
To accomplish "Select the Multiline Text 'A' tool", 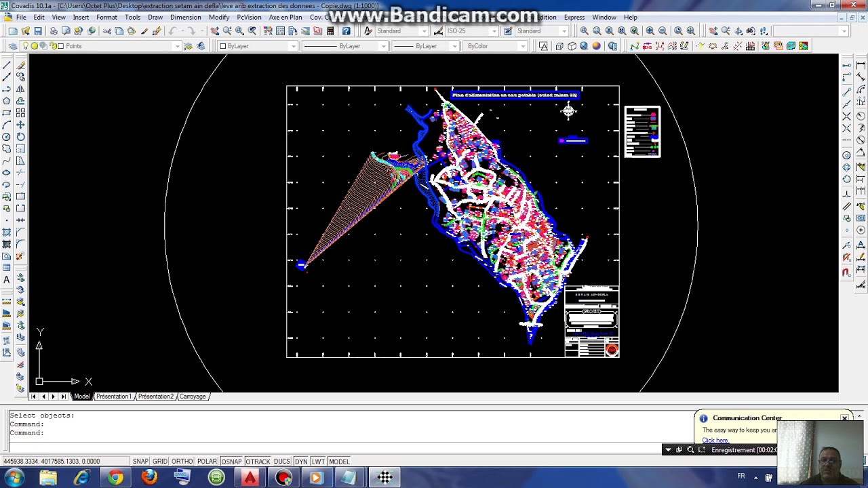I will pyautogui.click(x=7, y=279).
